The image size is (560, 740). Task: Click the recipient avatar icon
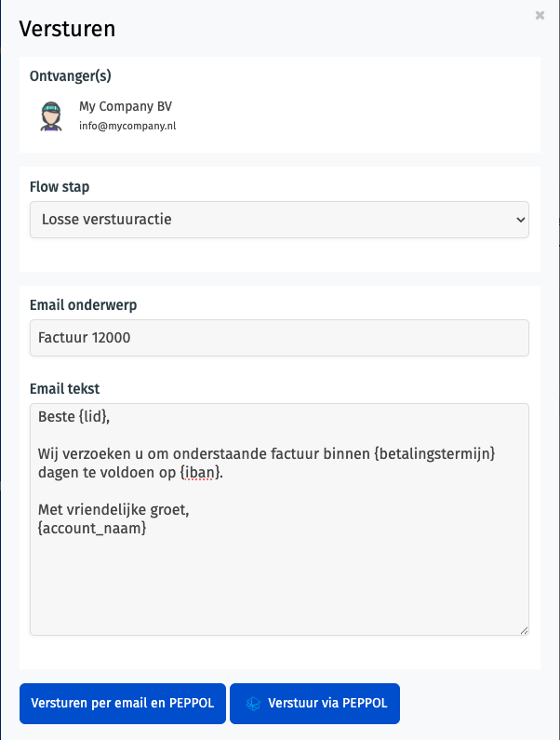50,115
